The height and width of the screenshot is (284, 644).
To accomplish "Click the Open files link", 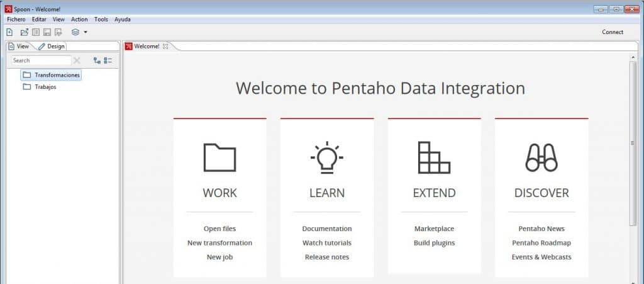I will 219,229.
